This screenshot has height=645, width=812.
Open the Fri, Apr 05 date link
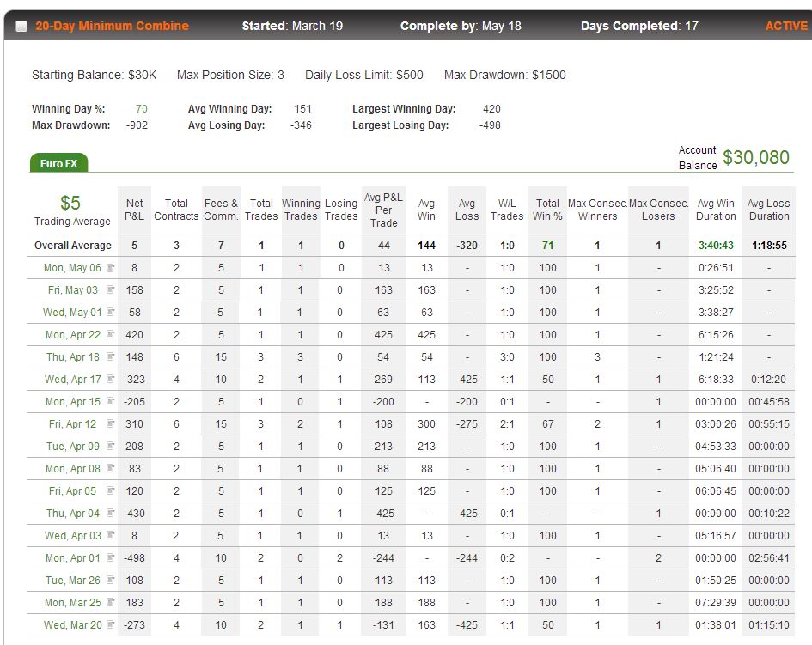(x=72, y=490)
